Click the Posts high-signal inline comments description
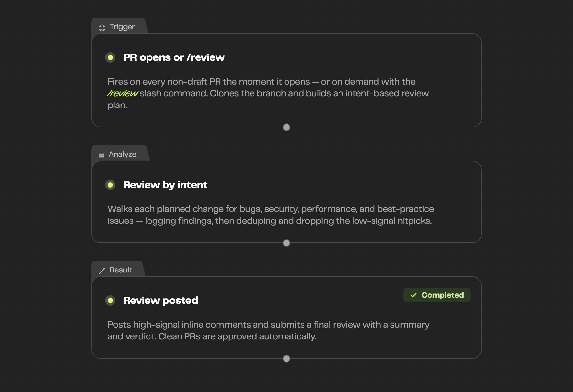Screen dimensions: 573x392 tap(269, 331)
